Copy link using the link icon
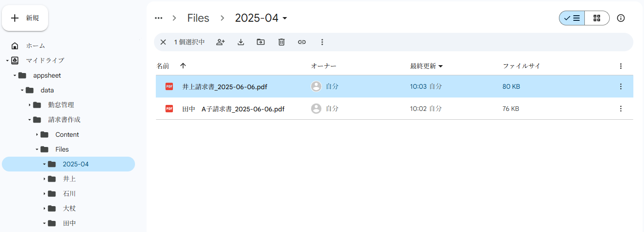This screenshot has height=232, width=644. 302,42
